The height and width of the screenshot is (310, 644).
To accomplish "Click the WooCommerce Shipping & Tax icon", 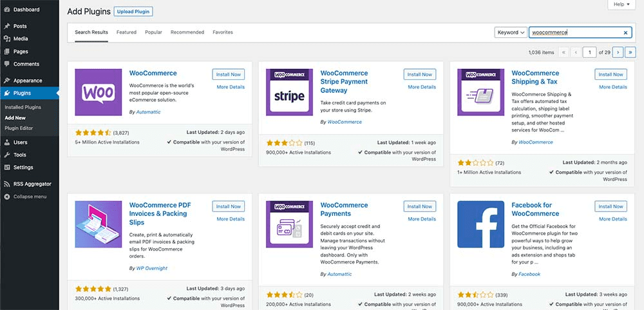I will (480, 92).
